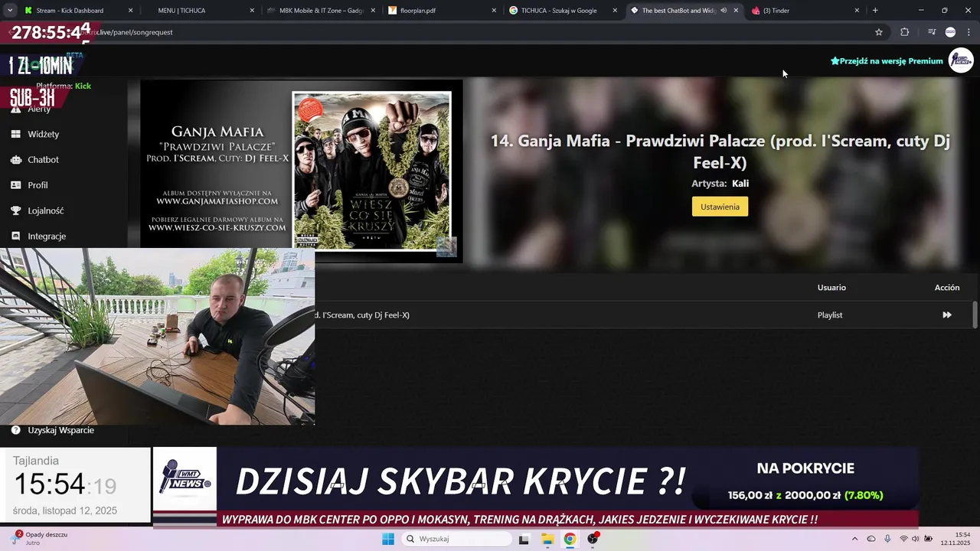Viewport: 980px width, 551px height.
Task: Close the MENU | TICHUCA tab
Action: pyautogui.click(x=252, y=11)
